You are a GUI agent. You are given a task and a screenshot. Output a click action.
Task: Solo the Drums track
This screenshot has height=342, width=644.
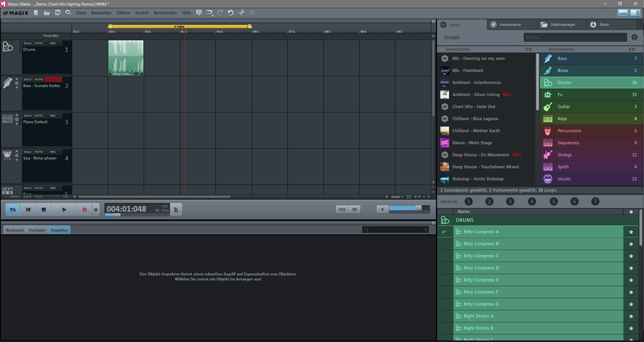tap(28, 43)
